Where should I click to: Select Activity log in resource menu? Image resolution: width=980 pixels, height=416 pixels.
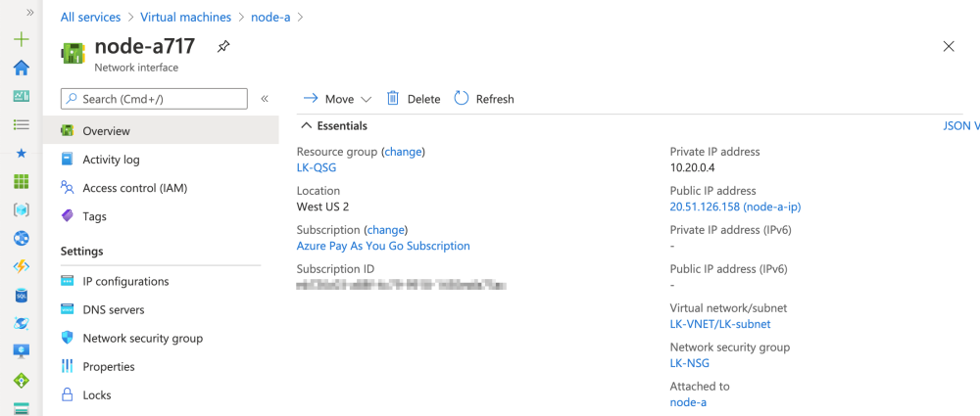point(111,160)
